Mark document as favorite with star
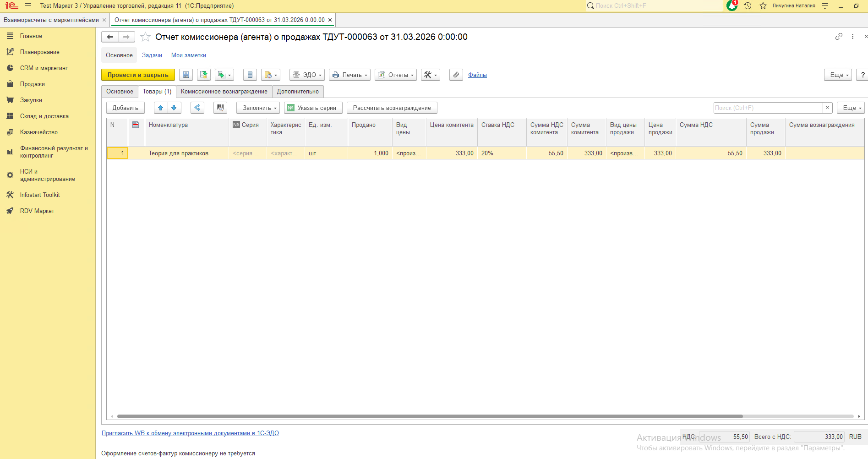The image size is (868, 459). (x=145, y=37)
